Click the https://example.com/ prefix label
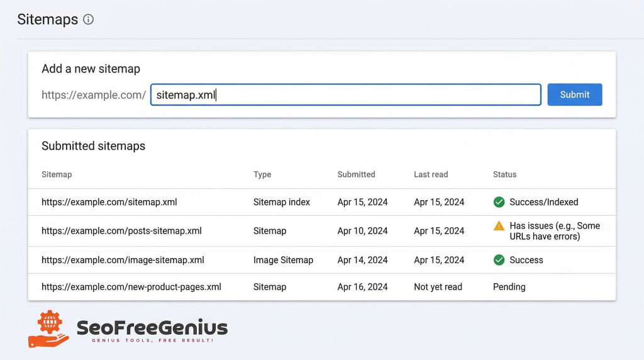 pos(94,95)
